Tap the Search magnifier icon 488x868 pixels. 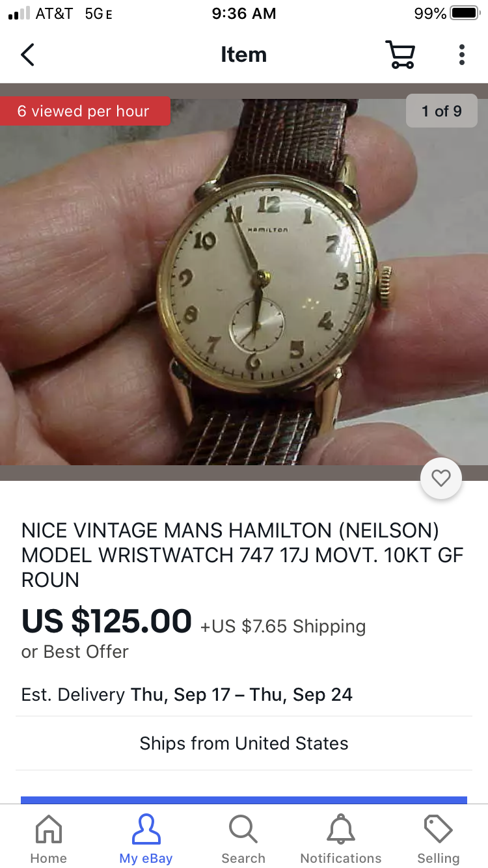coord(243,830)
